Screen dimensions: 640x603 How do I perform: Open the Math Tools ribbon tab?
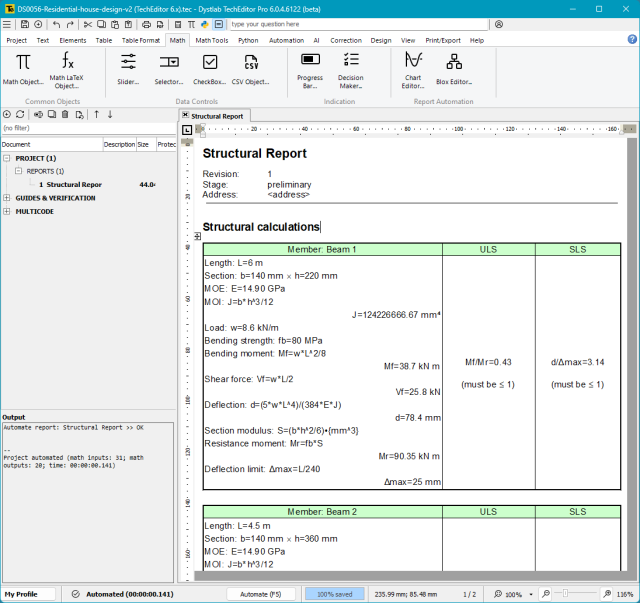click(x=211, y=40)
